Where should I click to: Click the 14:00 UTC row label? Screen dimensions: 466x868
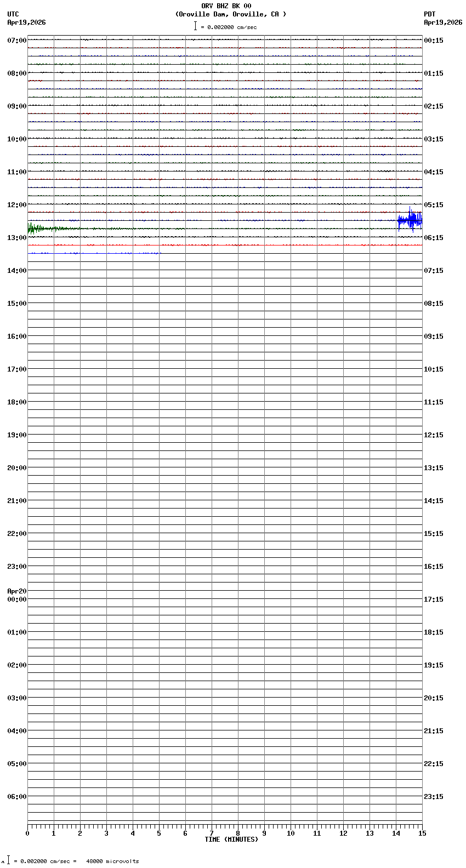pos(17,271)
